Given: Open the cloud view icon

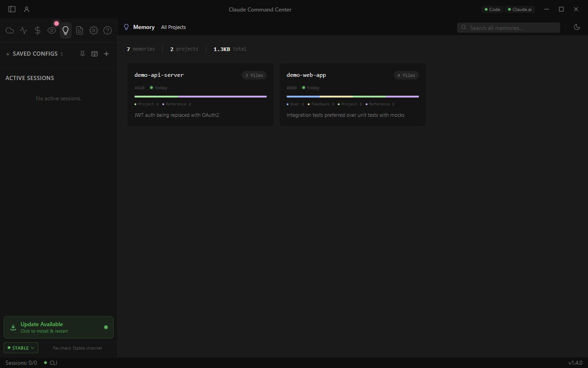Looking at the screenshot, I should tap(10, 30).
